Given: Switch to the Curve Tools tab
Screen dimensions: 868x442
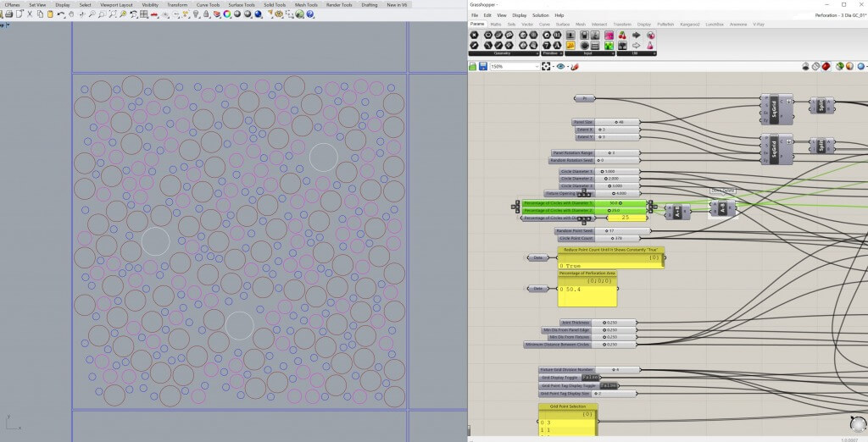Looking at the screenshot, I should point(207,4).
